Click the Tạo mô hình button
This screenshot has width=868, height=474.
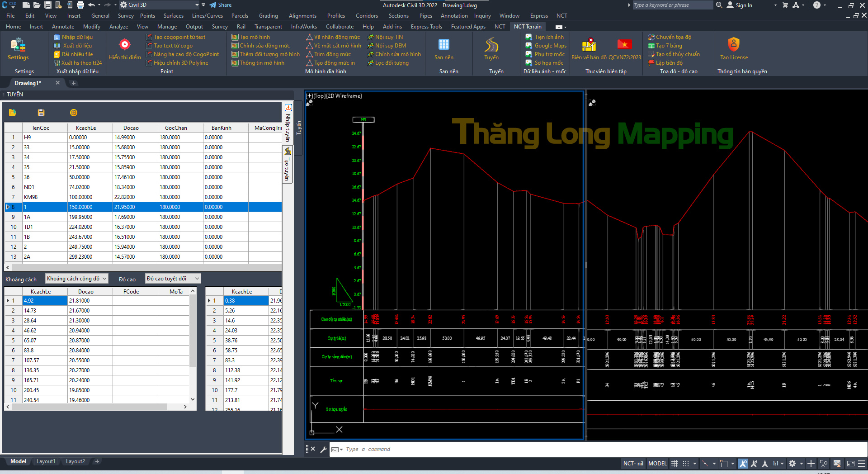click(x=255, y=37)
